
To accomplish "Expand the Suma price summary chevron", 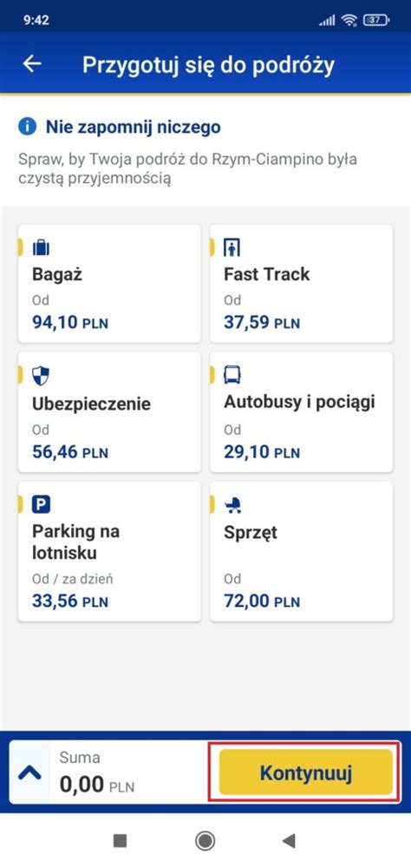I will [x=29, y=773].
